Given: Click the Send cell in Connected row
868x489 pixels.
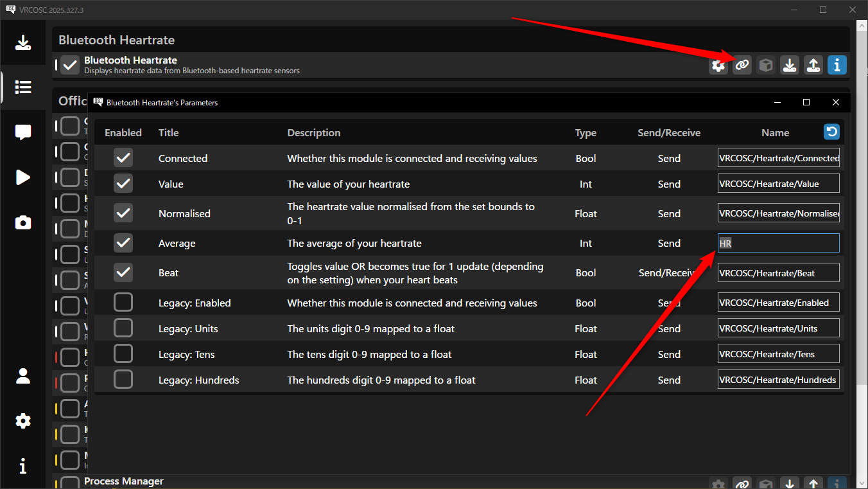Looking at the screenshot, I should point(669,158).
